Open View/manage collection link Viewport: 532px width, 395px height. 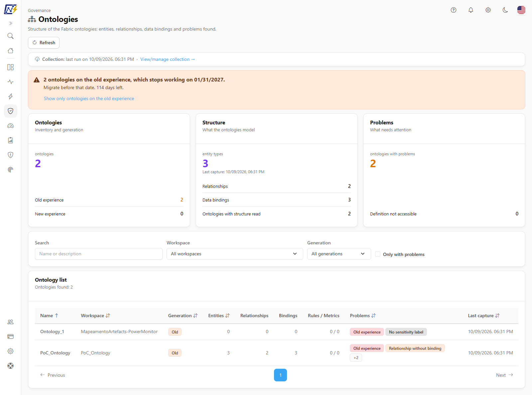click(168, 59)
